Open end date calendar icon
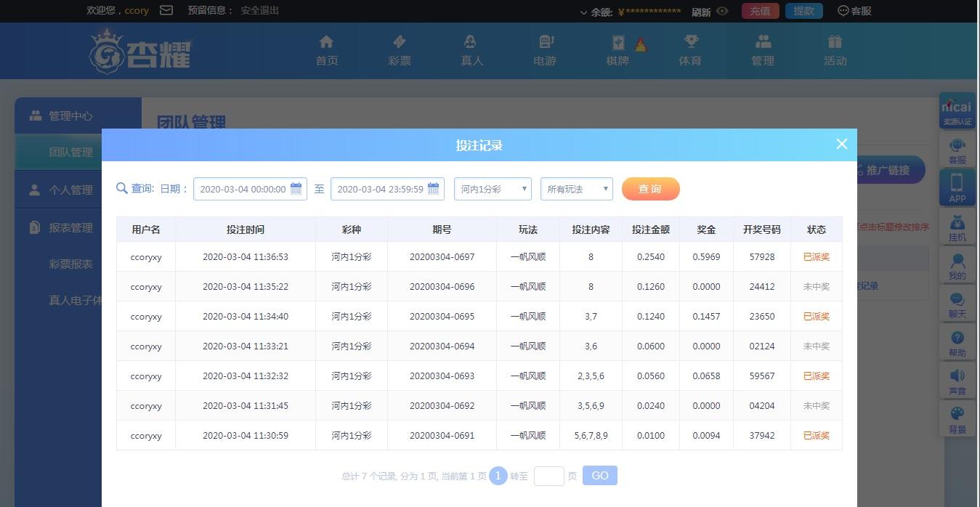This screenshot has height=507, width=980. click(x=433, y=189)
